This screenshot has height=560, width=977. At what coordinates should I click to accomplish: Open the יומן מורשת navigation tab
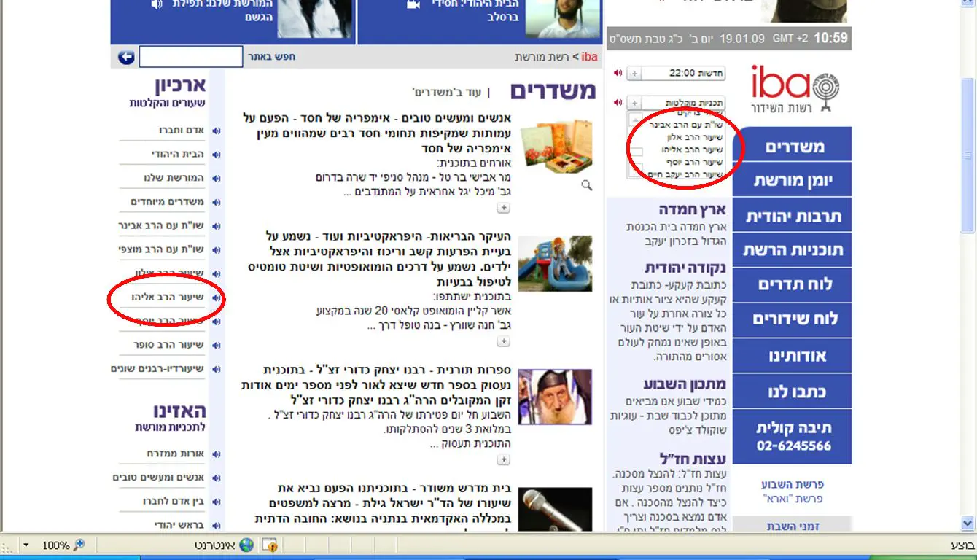(x=793, y=180)
